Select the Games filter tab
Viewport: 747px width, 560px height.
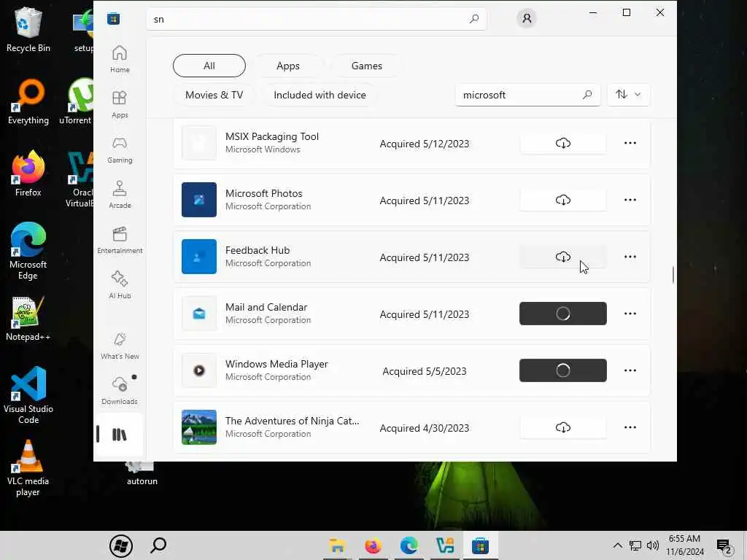pyautogui.click(x=367, y=66)
